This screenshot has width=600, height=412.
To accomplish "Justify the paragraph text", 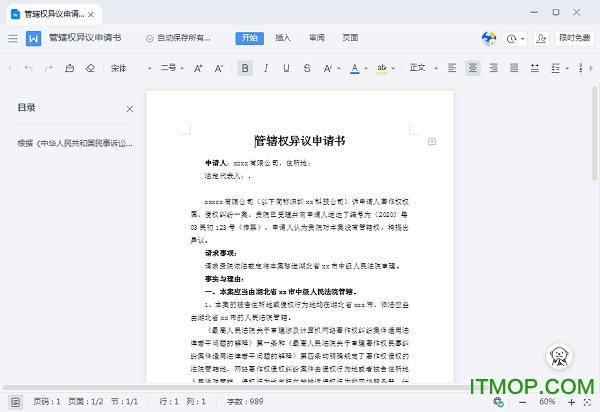I will (x=514, y=68).
